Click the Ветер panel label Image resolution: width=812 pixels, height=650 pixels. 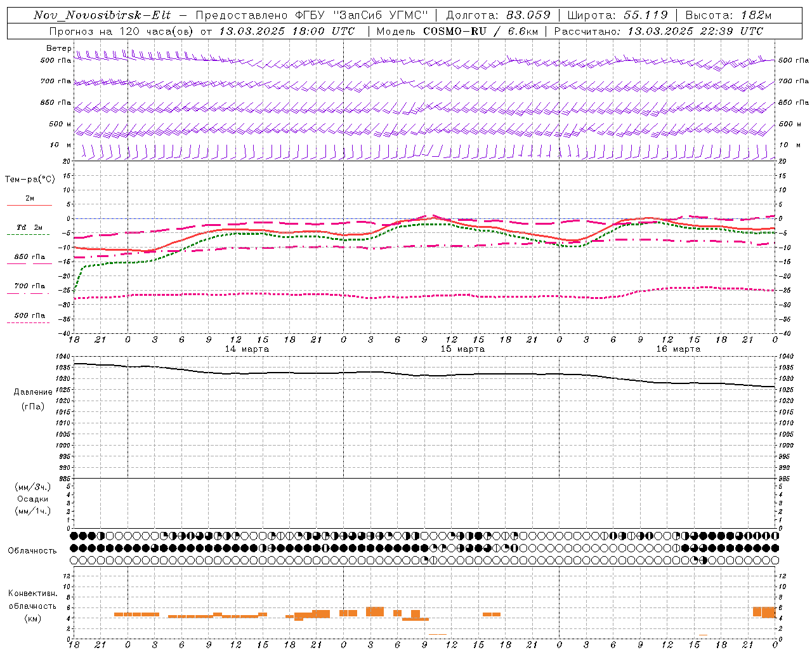point(58,48)
